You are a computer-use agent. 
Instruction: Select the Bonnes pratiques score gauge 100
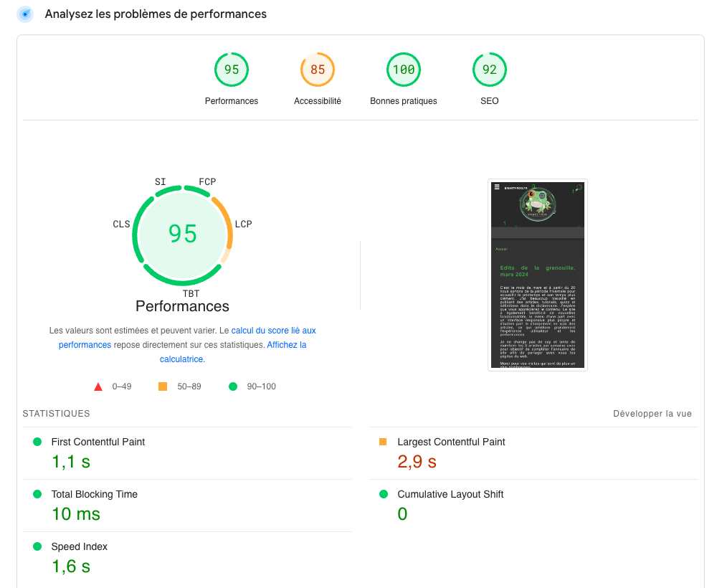click(x=403, y=70)
